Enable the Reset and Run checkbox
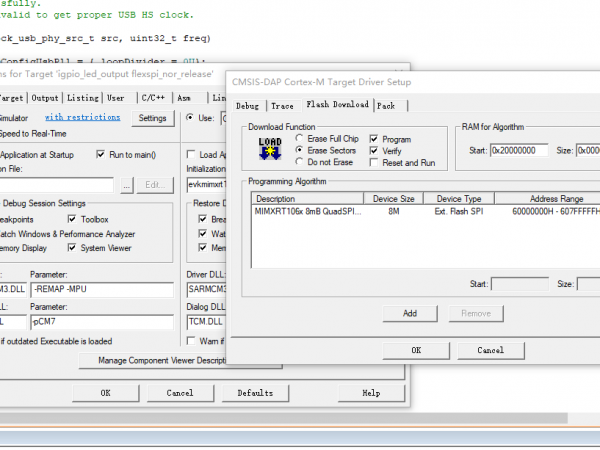Image resolution: width=600 pixels, height=450 pixels. (375, 162)
